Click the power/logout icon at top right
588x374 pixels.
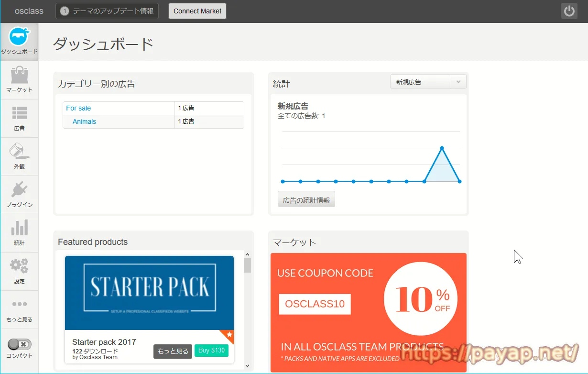(569, 11)
